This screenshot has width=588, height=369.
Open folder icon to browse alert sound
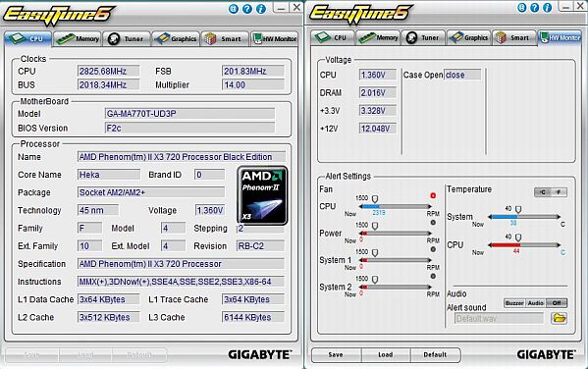click(x=559, y=318)
